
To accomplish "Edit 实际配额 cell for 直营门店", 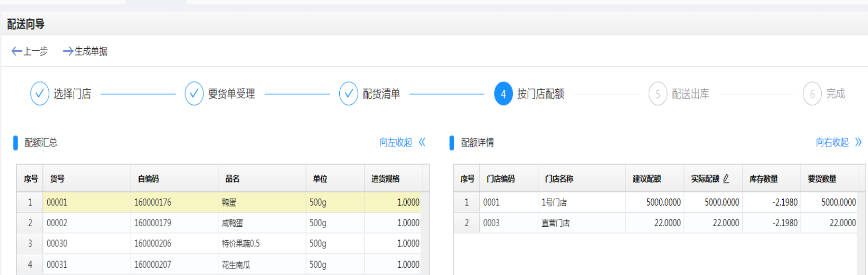I will [713, 223].
